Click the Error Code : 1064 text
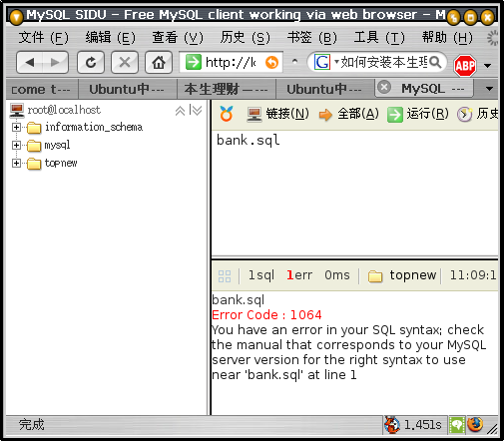The height and width of the screenshot is (441, 504). click(x=266, y=315)
